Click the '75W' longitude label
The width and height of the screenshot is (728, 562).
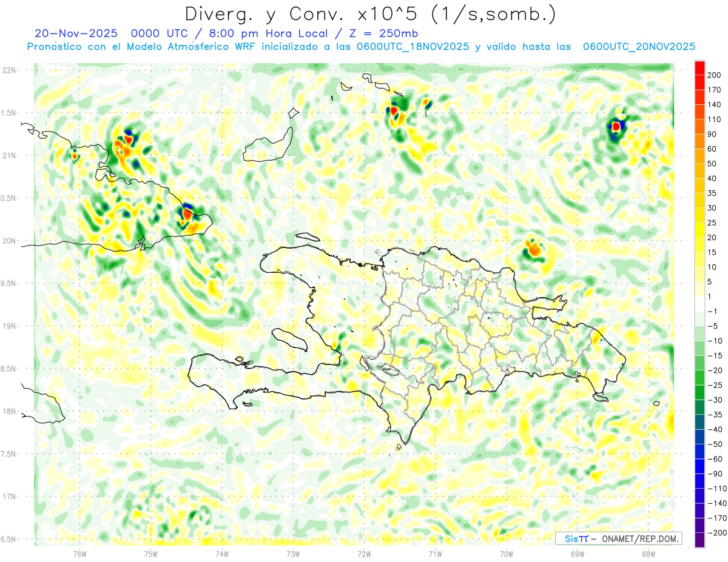[151, 554]
